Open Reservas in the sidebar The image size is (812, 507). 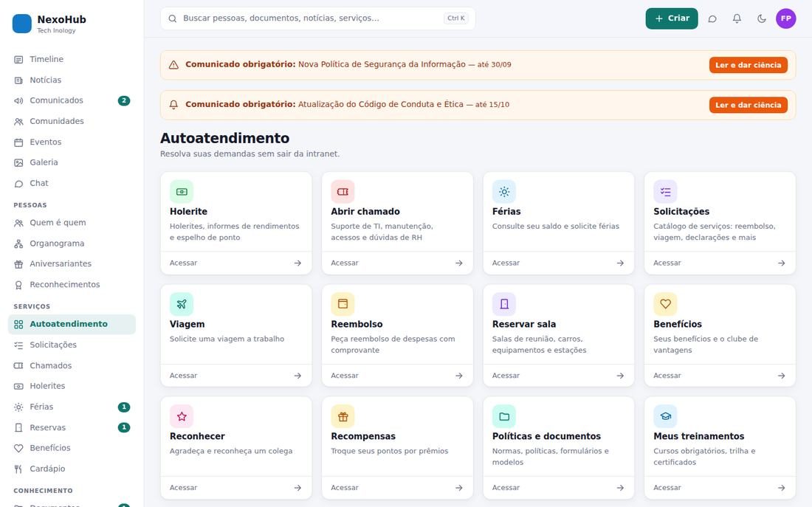tap(72, 427)
